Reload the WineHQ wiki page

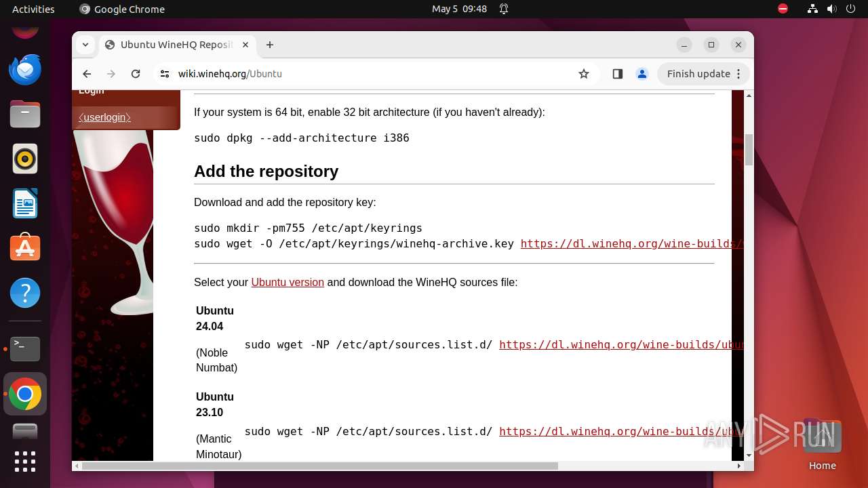136,74
